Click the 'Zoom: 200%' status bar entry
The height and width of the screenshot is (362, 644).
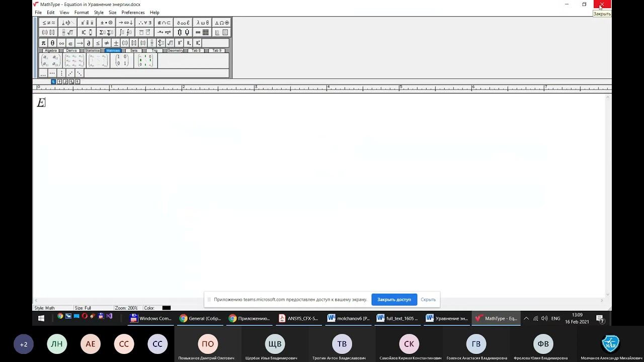pyautogui.click(x=126, y=308)
